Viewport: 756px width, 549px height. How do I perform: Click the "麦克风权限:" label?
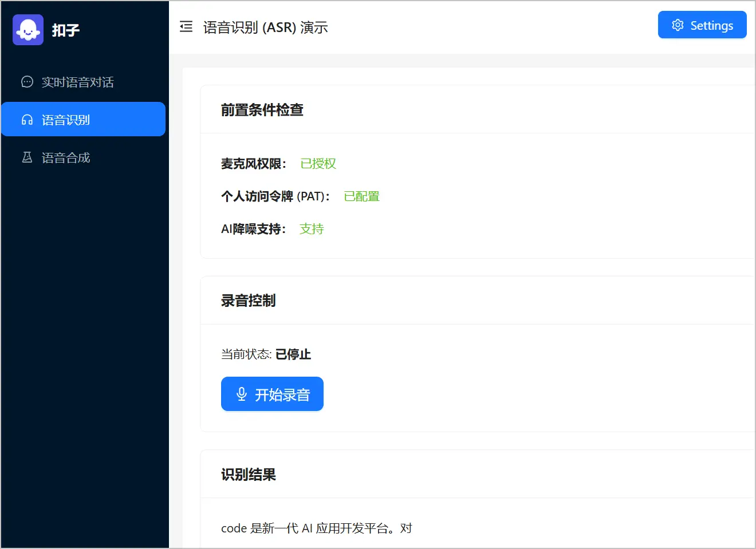click(x=254, y=164)
